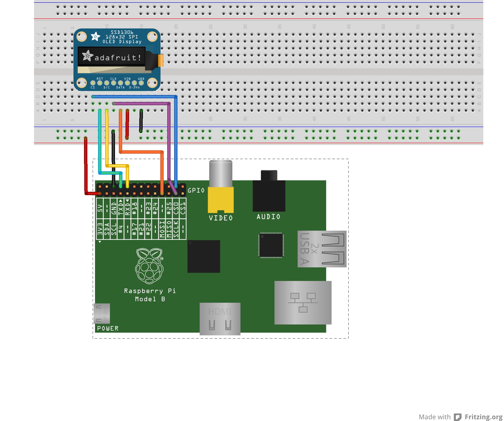Click the MOSI cell in the GPIO table
The image size is (504, 421).
point(162,229)
